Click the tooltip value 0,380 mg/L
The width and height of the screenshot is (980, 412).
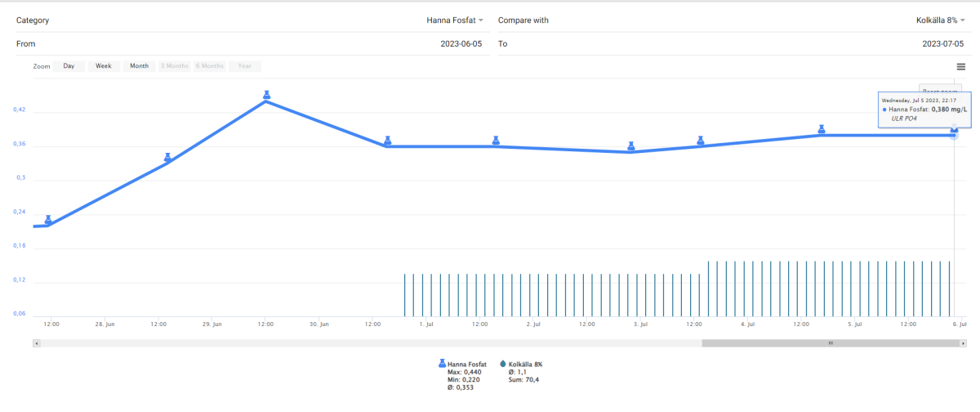[x=949, y=110]
